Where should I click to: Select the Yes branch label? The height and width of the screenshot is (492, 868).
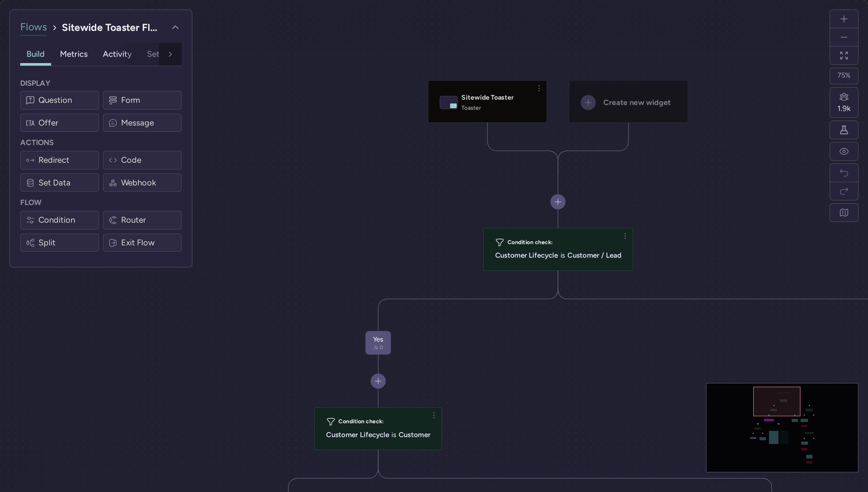tap(378, 343)
